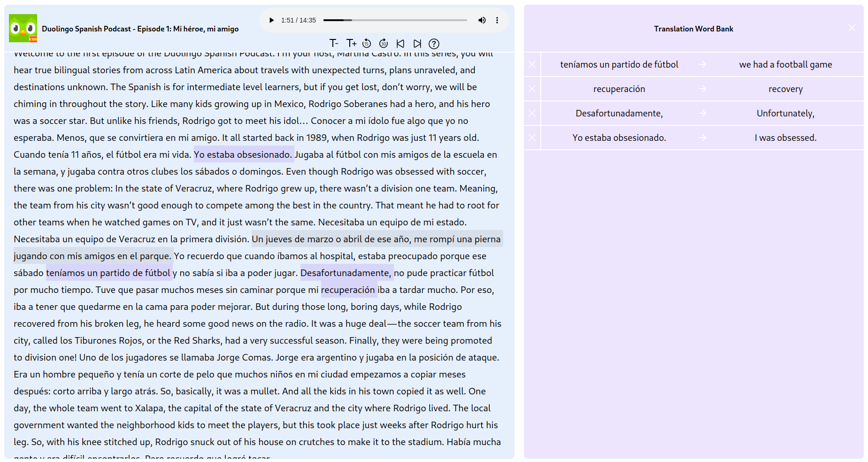Remove the 'Desafortunadamente,' word bank entry
This screenshot has height=462, width=868.
click(532, 113)
